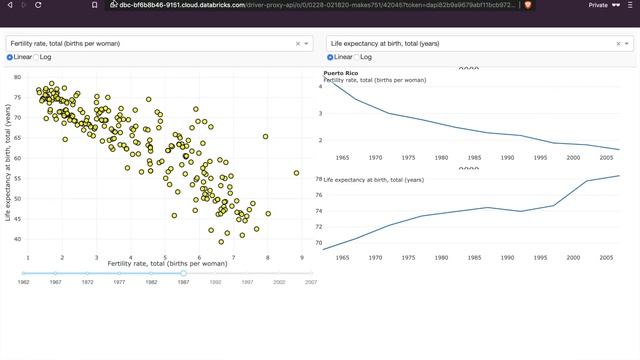640x360 pixels.
Task: Select Log scale for the y-axis
Action: pos(356,57)
